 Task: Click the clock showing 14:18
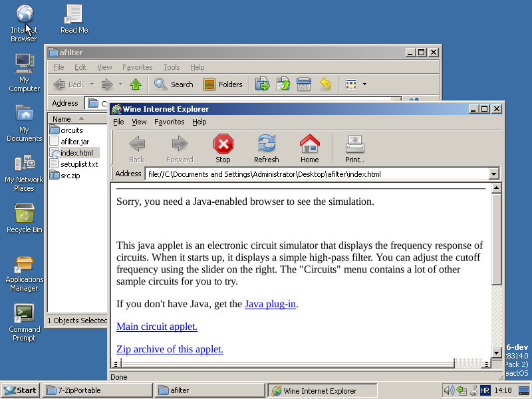503,390
